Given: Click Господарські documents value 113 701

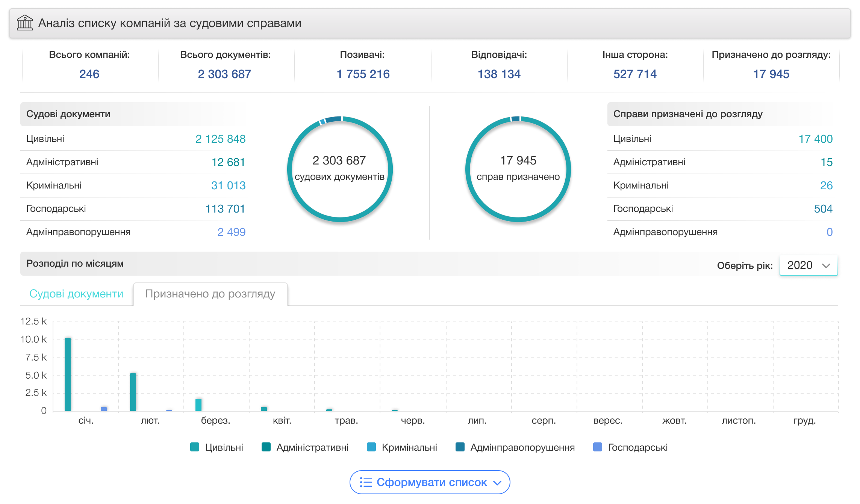Looking at the screenshot, I should pos(225,209).
